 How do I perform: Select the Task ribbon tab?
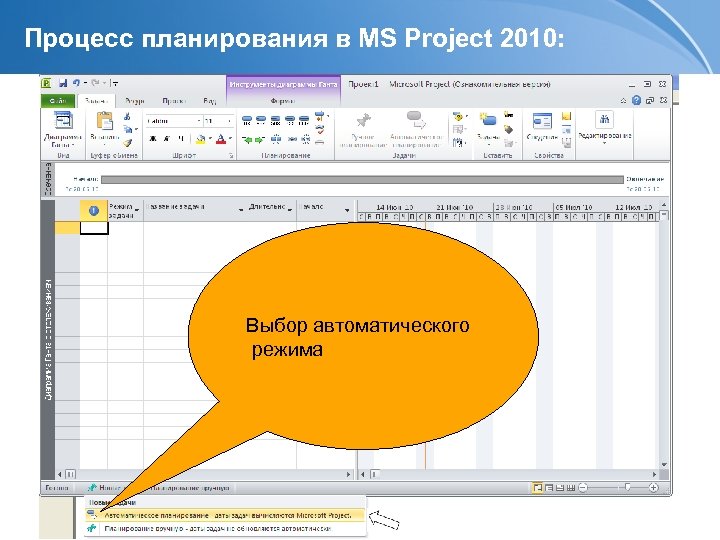[96, 101]
